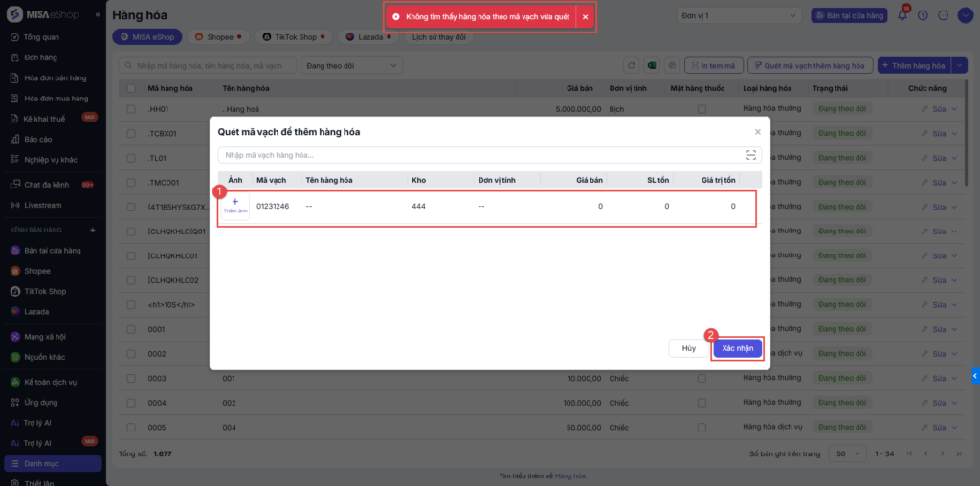Click the Lazada sidebar icon
This screenshot has height=486, width=980.
[15, 311]
